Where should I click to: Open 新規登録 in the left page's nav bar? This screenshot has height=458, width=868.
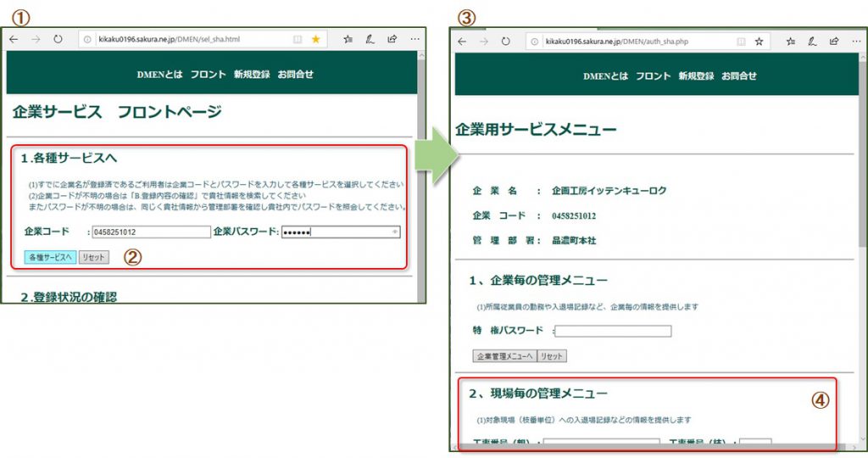point(252,74)
